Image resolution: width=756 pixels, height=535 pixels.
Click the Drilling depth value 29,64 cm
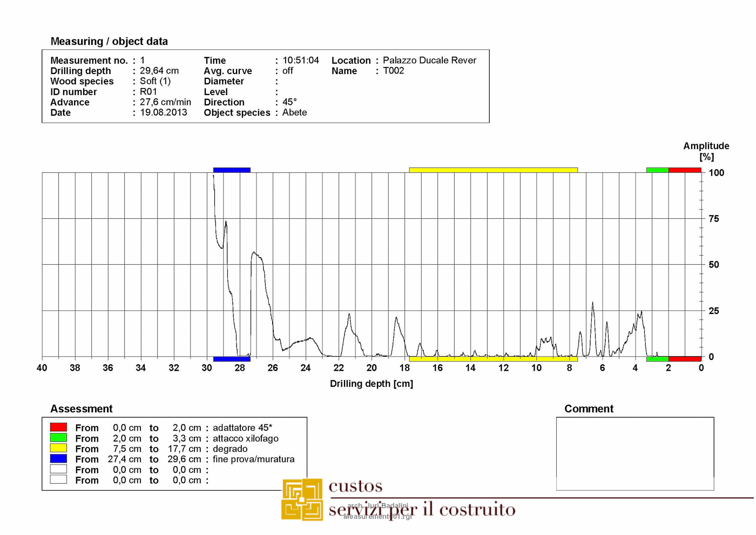159,71
